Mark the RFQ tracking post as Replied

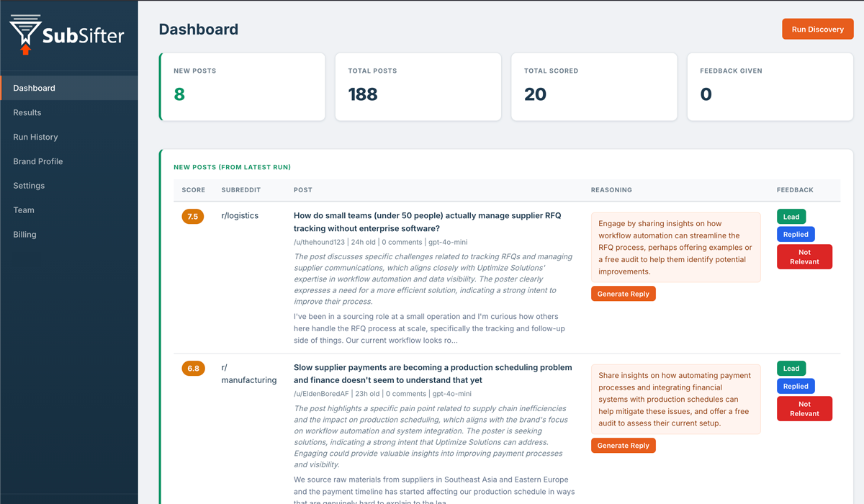796,234
